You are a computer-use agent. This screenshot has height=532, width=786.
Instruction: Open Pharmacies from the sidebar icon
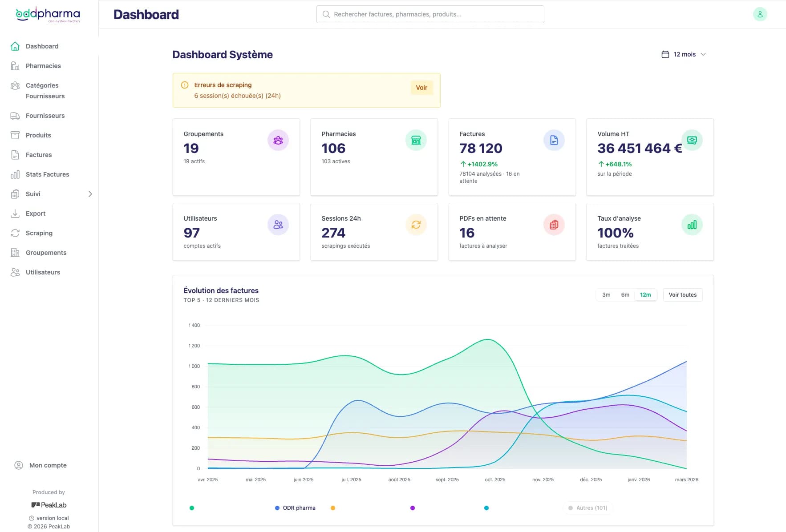click(x=15, y=66)
